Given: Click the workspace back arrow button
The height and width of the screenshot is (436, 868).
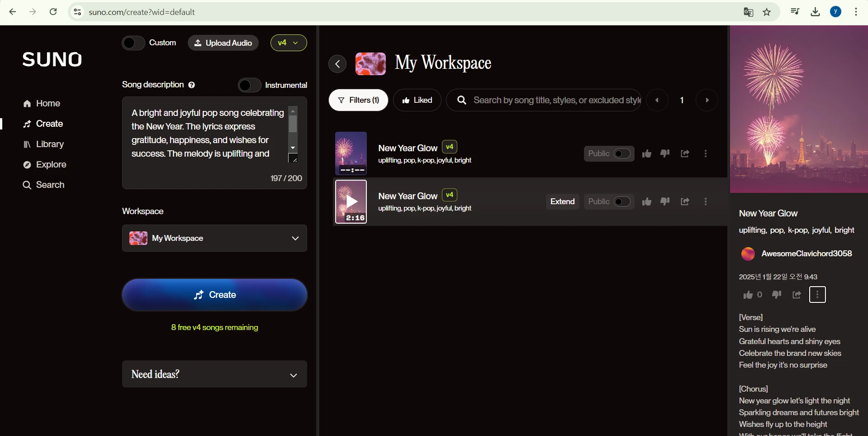Looking at the screenshot, I should tap(337, 64).
